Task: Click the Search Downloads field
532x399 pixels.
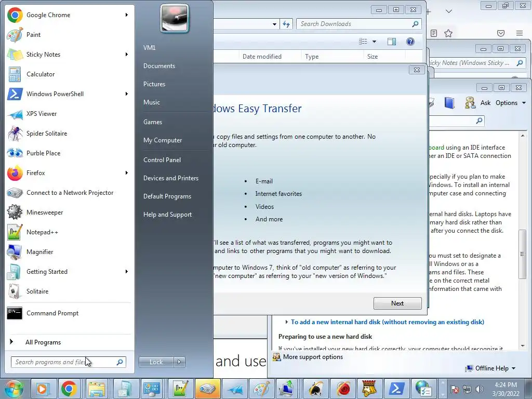Action: (358, 24)
